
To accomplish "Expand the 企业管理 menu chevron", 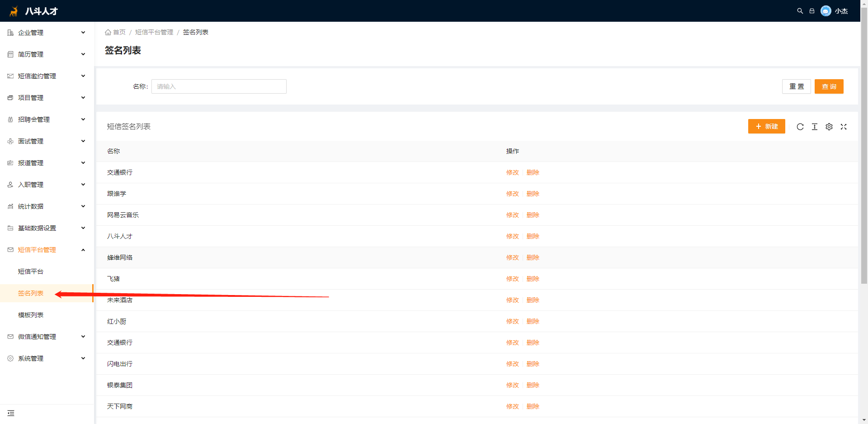I will [83, 32].
